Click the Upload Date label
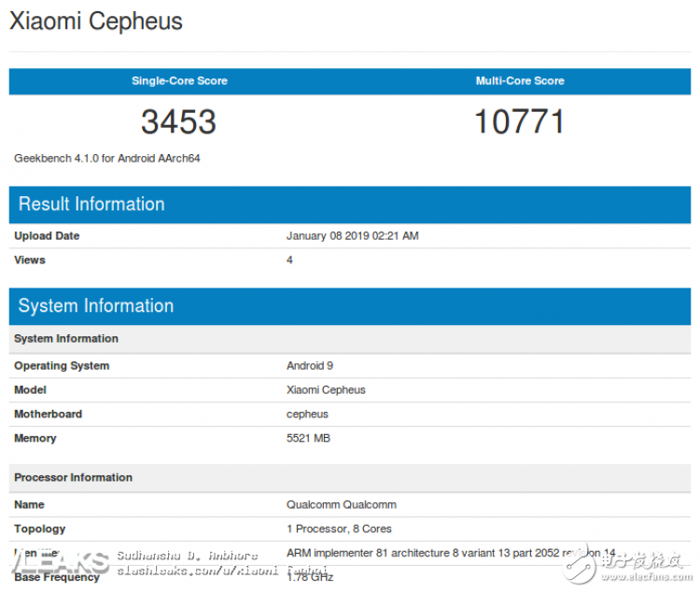The image size is (700, 592). coord(47,236)
